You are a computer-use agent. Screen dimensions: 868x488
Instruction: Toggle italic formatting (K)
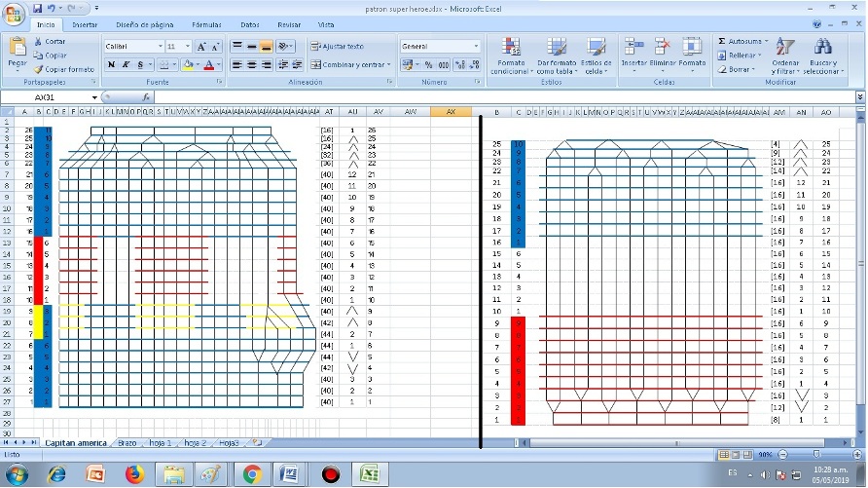pyautogui.click(x=126, y=65)
